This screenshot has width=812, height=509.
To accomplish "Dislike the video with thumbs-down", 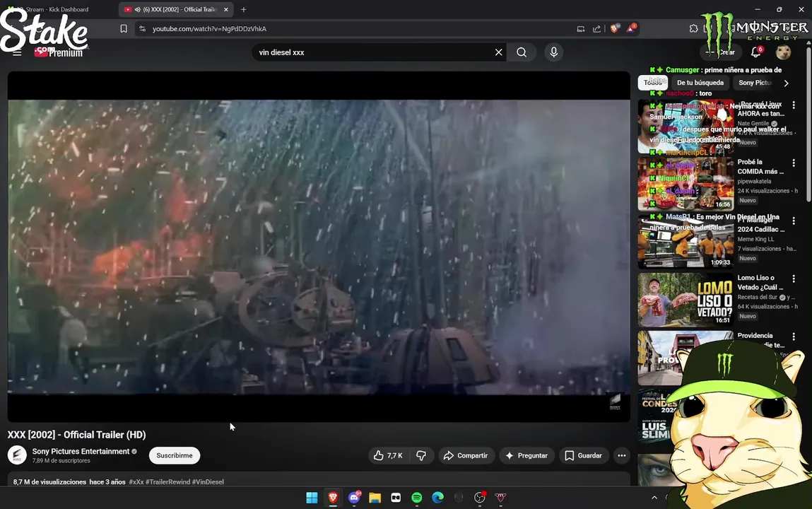I will 421,456.
